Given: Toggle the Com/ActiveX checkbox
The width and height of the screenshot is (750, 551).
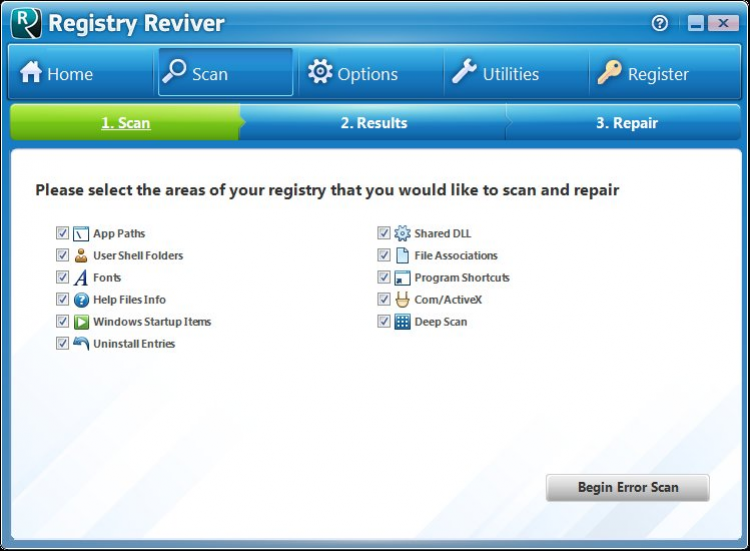Looking at the screenshot, I should click(x=384, y=299).
